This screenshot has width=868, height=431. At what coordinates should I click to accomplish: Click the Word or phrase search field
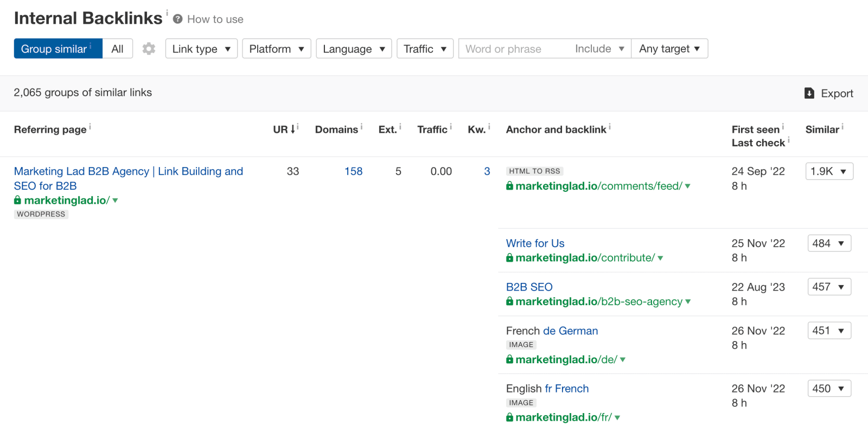514,49
